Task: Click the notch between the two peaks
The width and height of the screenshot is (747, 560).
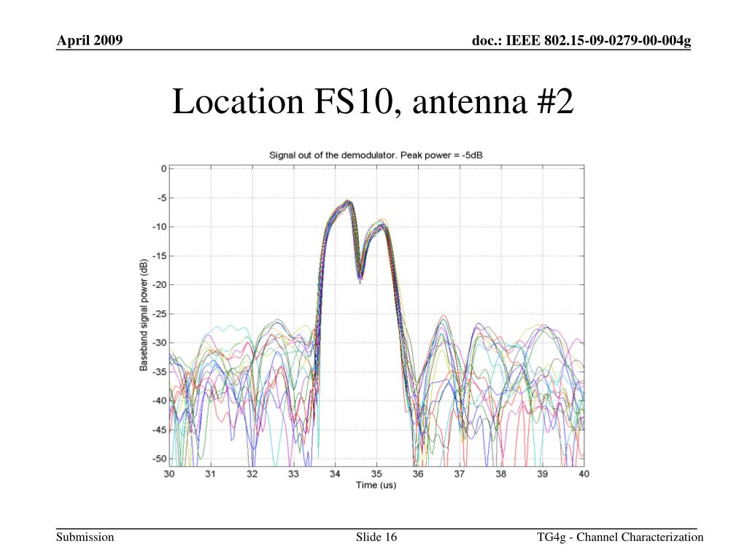Action: click(x=360, y=277)
